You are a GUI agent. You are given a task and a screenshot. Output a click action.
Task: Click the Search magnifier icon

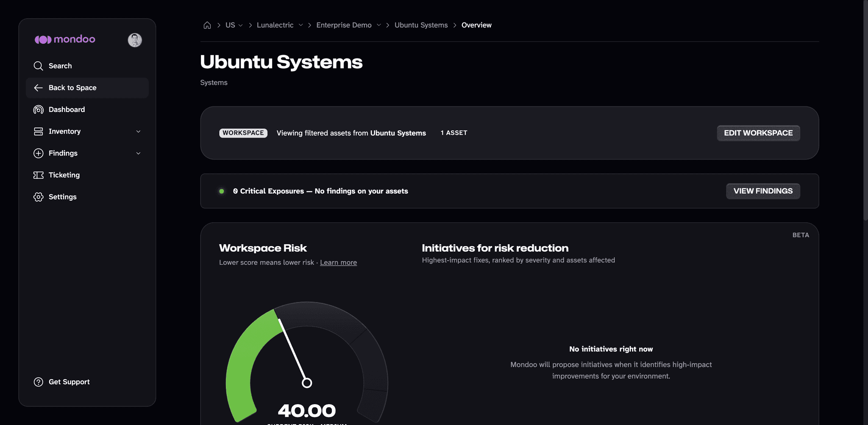click(38, 66)
